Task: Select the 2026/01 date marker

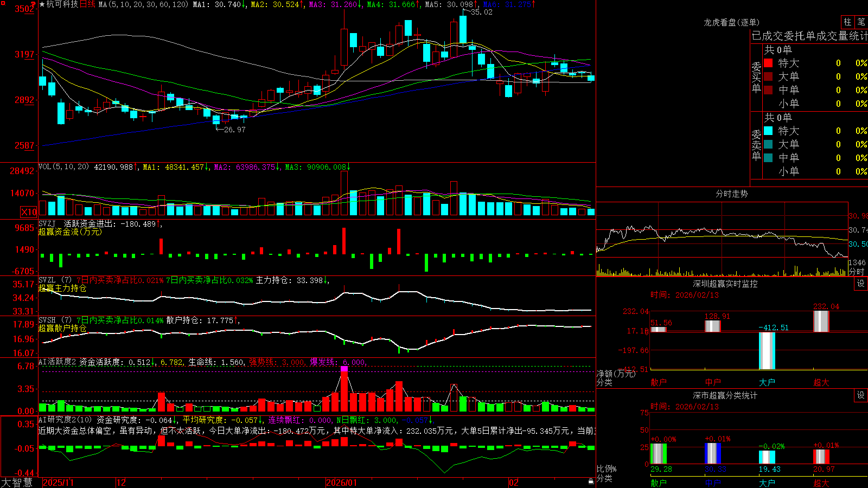Action: 341,483
